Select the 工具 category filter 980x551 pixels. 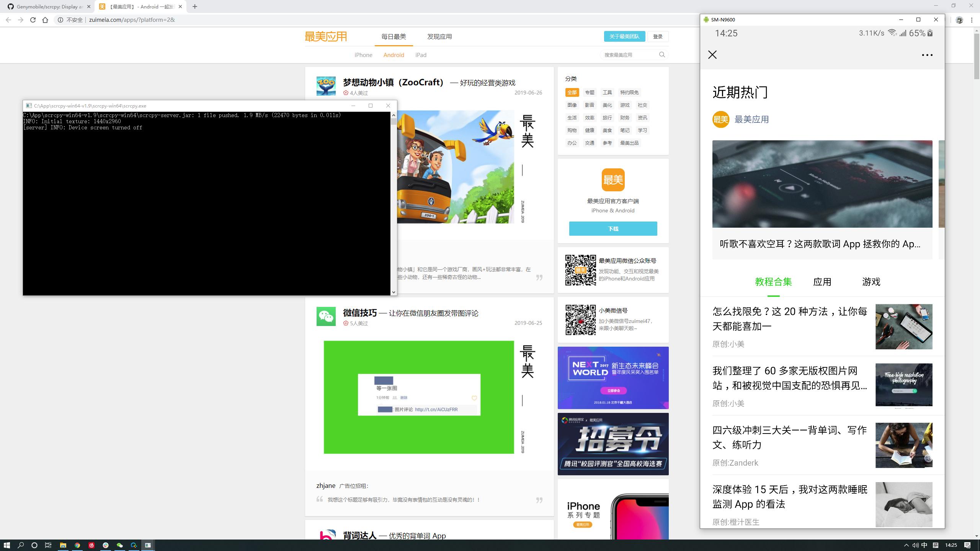coord(607,92)
